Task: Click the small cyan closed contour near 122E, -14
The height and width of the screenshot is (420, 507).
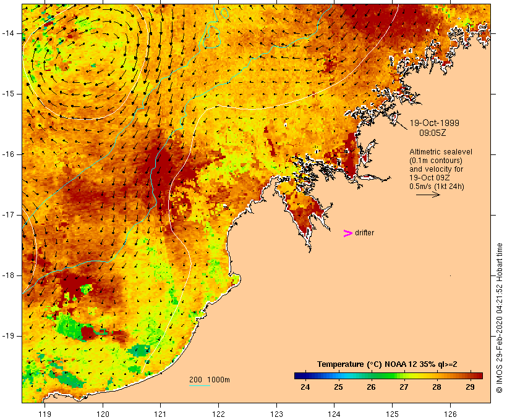Action: point(212,36)
